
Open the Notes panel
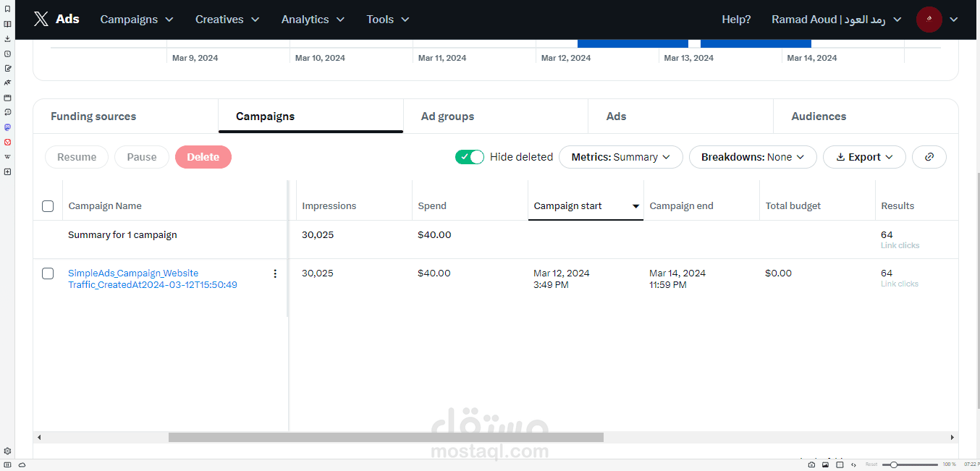point(7,68)
